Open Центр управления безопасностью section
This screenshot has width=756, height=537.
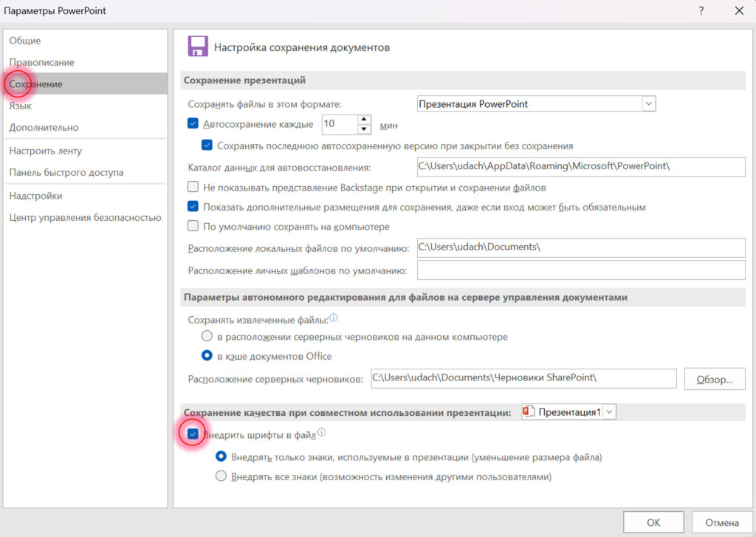tap(84, 218)
